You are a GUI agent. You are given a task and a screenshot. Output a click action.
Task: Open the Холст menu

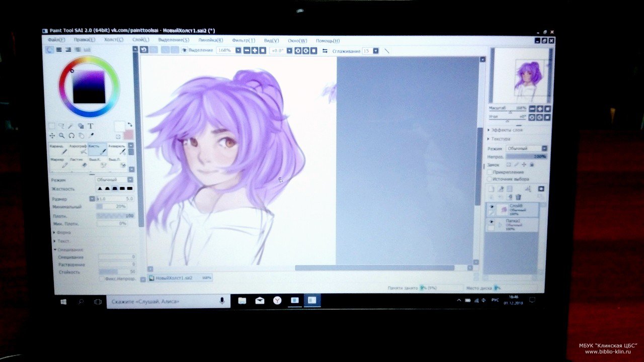click(x=113, y=40)
